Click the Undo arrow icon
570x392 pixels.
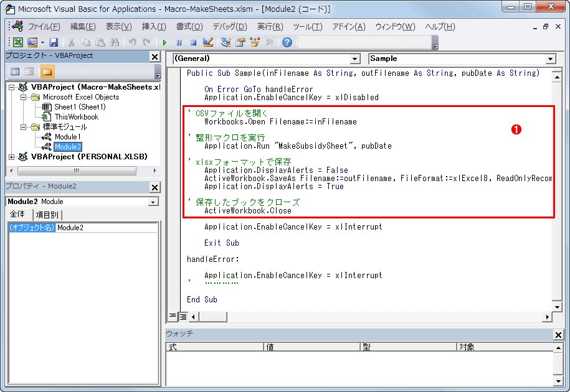pos(132,42)
